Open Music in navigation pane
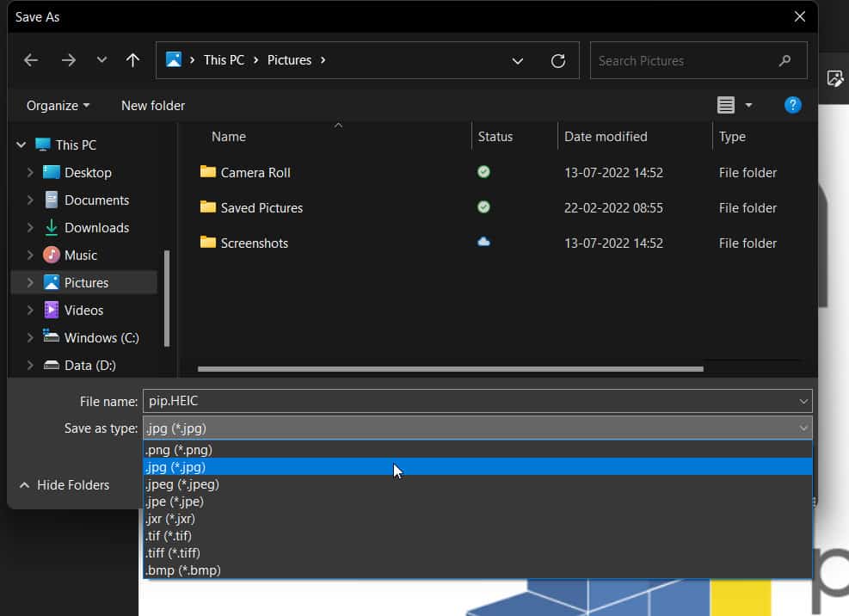 pyautogui.click(x=81, y=256)
